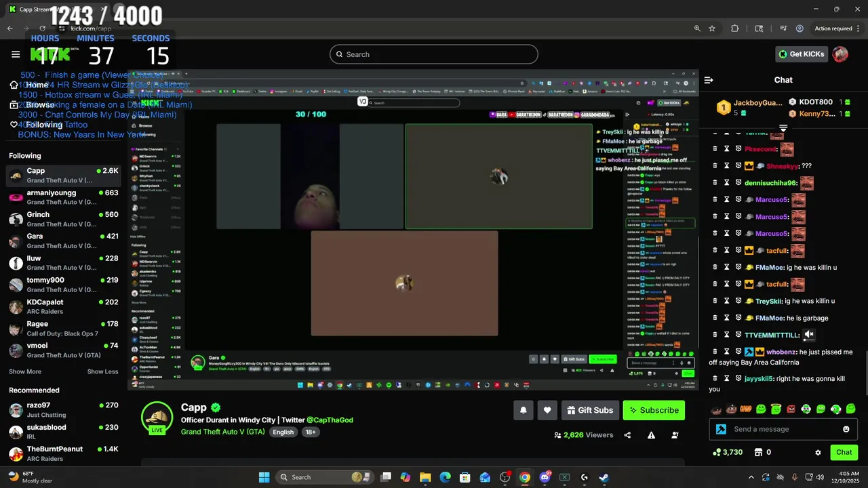Open Steam from the taskbar
This screenshot has width=868, height=488.
(604, 477)
